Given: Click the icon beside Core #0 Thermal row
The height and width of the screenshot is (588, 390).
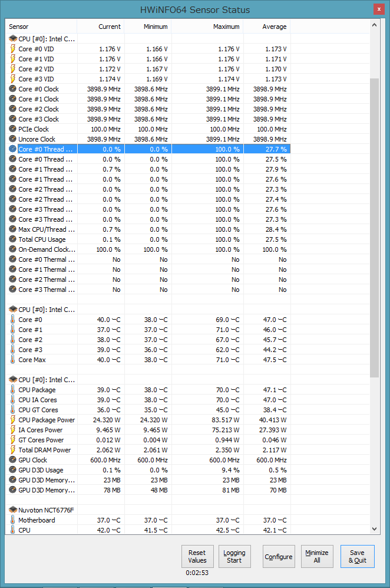Looking at the screenshot, I should click(x=13, y=259).
